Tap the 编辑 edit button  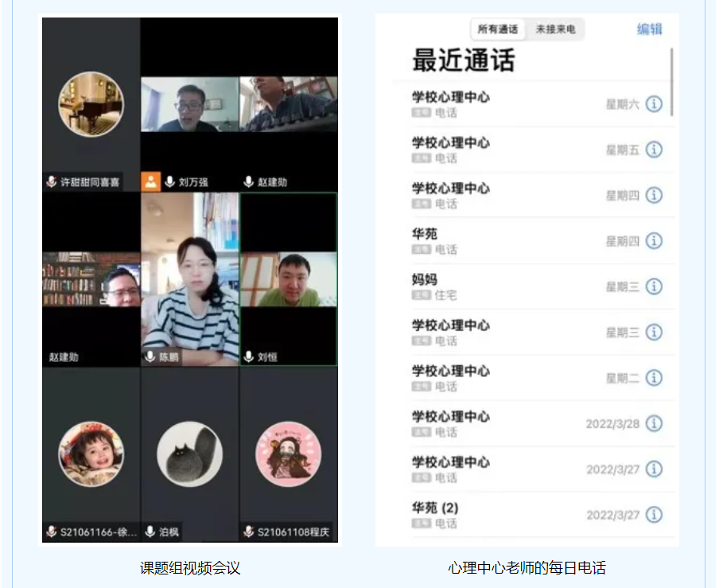point(649,29)
